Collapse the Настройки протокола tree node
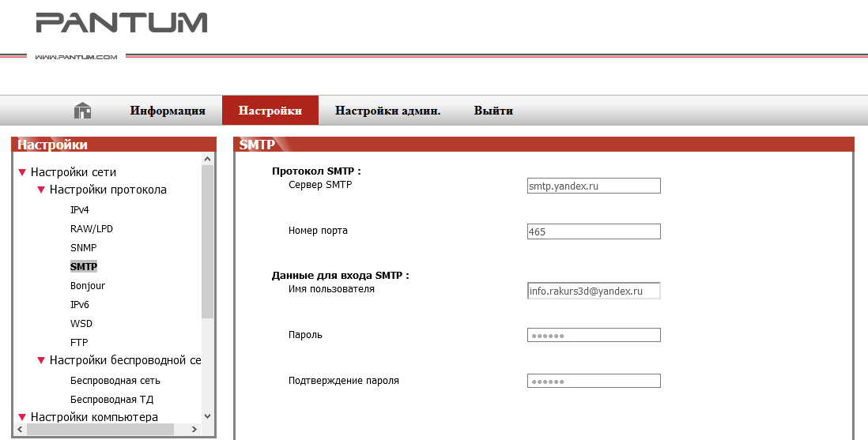The width and height of the screenshot is (868, 440). click(41, 190)
